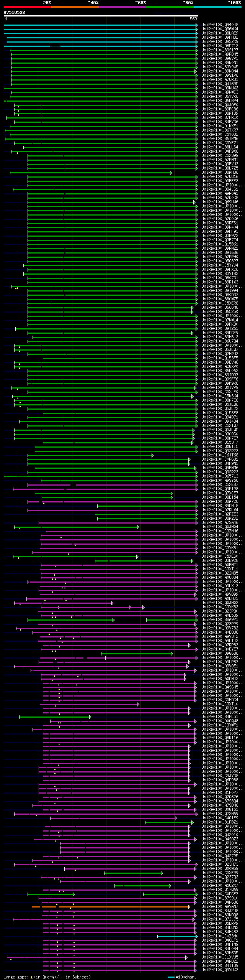Select the UniRef100_B8AH86 label

tap(220, 173)
